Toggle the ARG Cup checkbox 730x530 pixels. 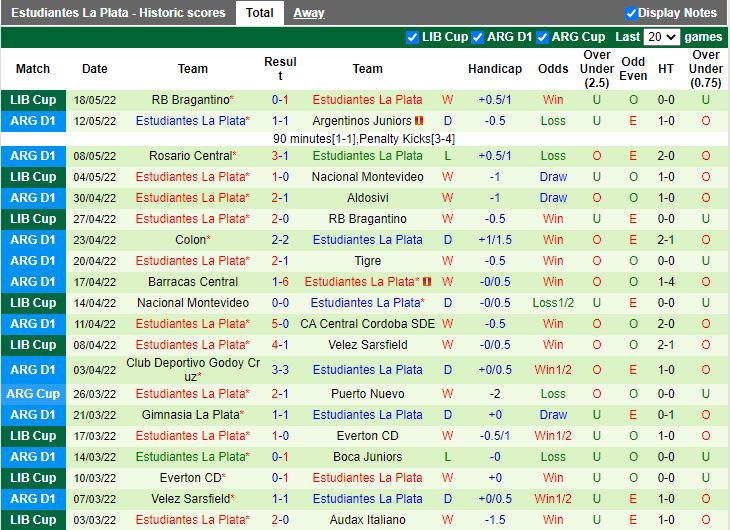point(542,37)
